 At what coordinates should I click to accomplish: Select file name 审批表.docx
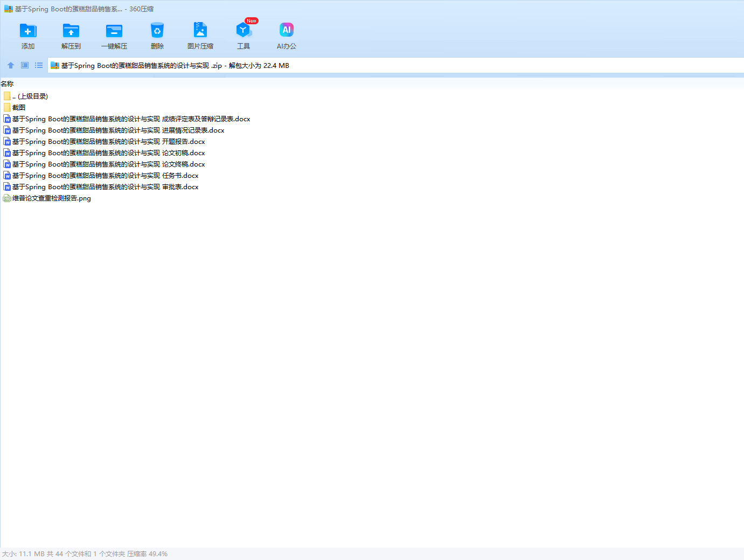[x=106, y=187]
